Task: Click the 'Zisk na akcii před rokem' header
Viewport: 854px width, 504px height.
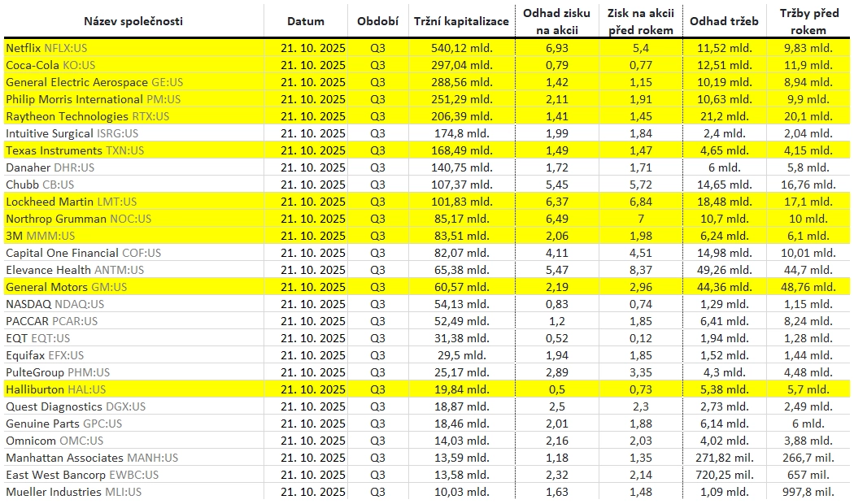Action: tap(641, 21)
